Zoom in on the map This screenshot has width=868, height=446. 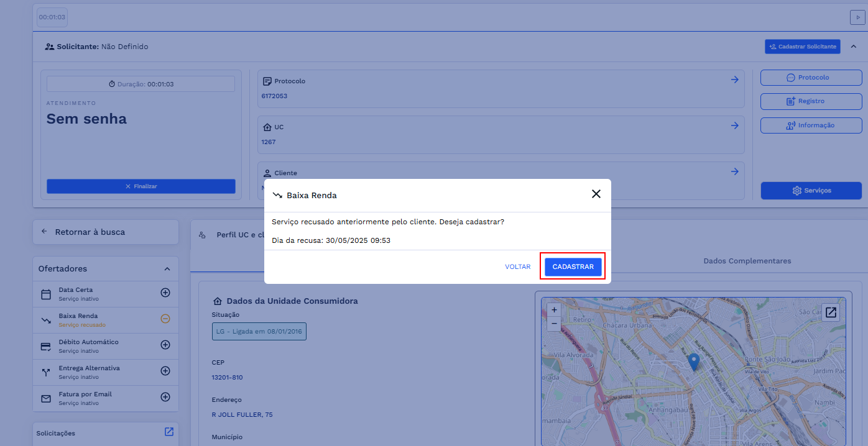point(553,309)
